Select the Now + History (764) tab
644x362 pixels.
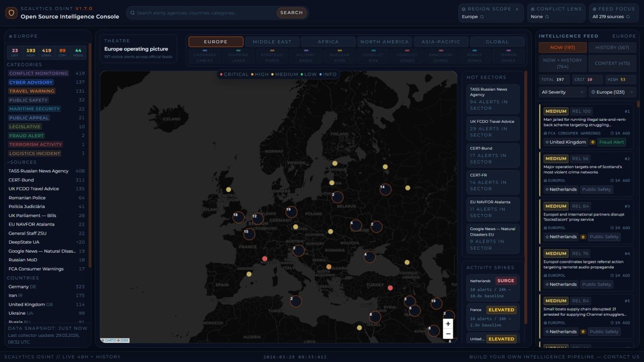(x=562, y=63)
